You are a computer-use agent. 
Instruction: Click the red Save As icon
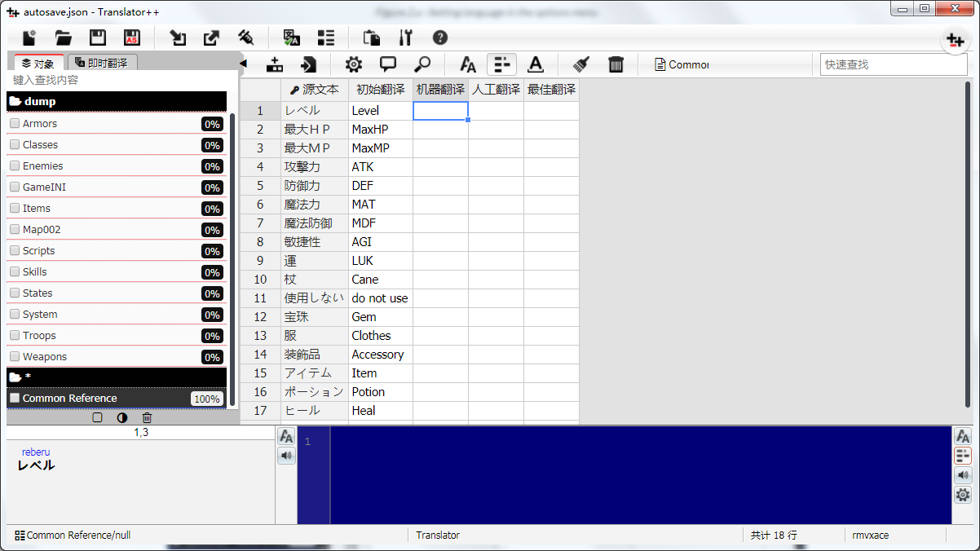[131, 37]
